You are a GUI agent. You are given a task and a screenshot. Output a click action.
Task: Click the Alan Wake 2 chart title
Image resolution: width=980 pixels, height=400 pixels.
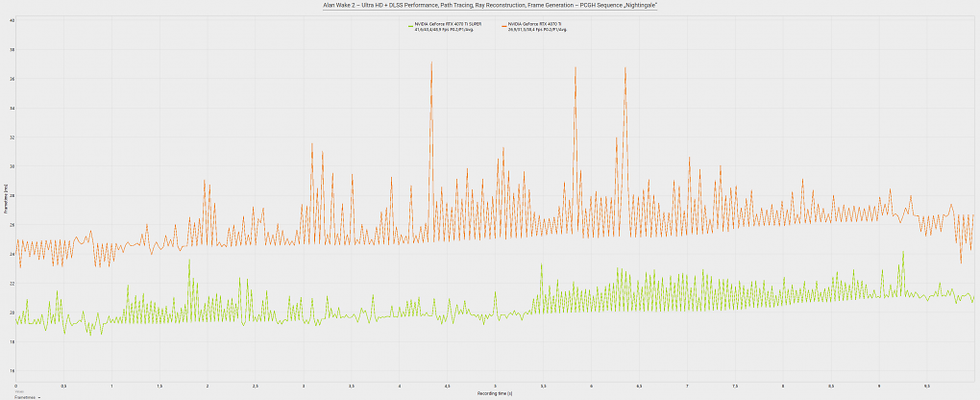tap(490, 5)
